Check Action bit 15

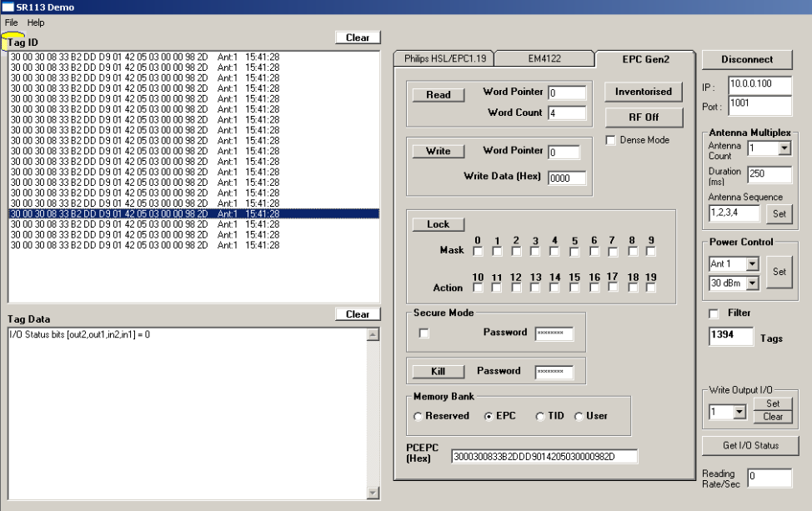[x=574, y=288]
